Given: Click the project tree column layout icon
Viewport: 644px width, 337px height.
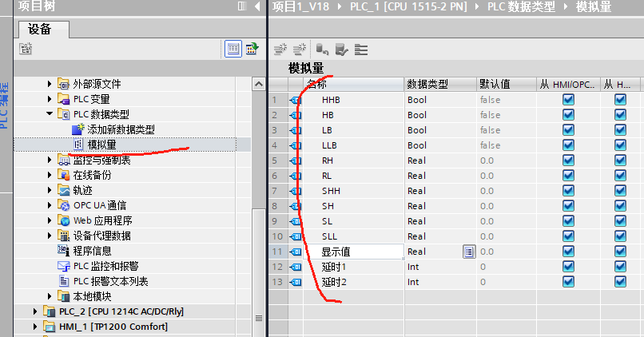Looking at the screenshot, I should pos(241,7).
